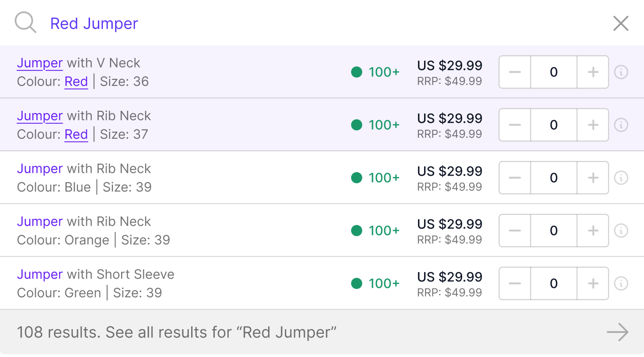Screen dimensions: 644x357
Task: Show info for the Blue jumper
Action: pos(621,178)
